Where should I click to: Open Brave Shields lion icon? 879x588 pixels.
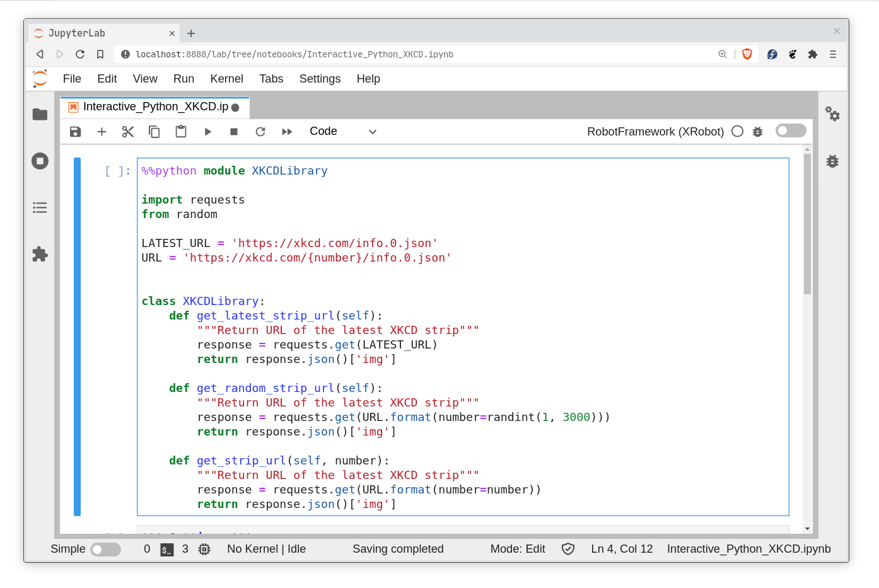point(747,54)
